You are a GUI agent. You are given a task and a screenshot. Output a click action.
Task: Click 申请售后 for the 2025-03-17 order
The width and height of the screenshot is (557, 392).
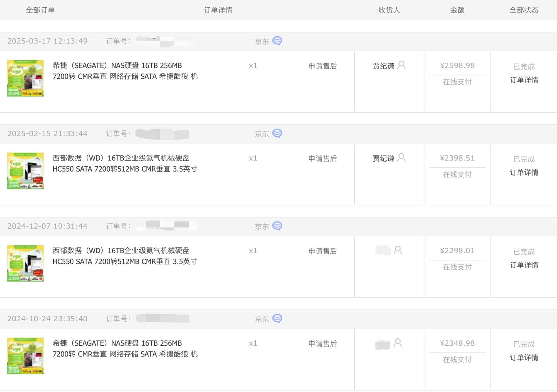(323, 66)
